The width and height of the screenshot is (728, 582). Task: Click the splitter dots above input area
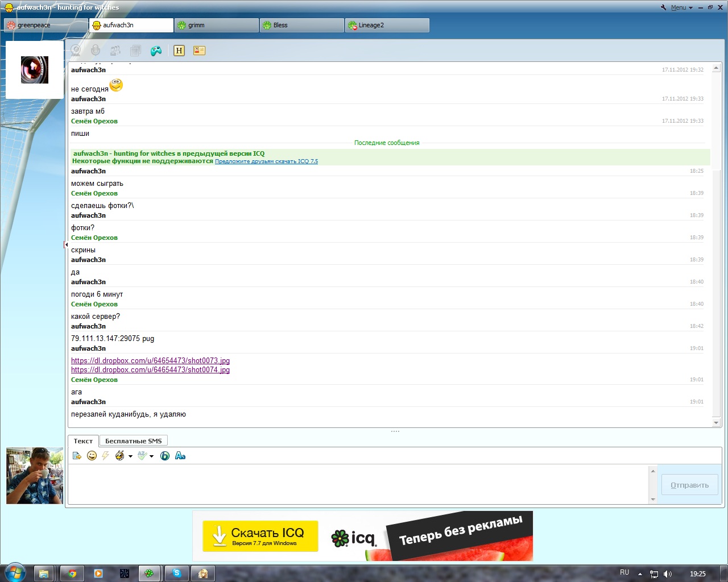(395, 431)
